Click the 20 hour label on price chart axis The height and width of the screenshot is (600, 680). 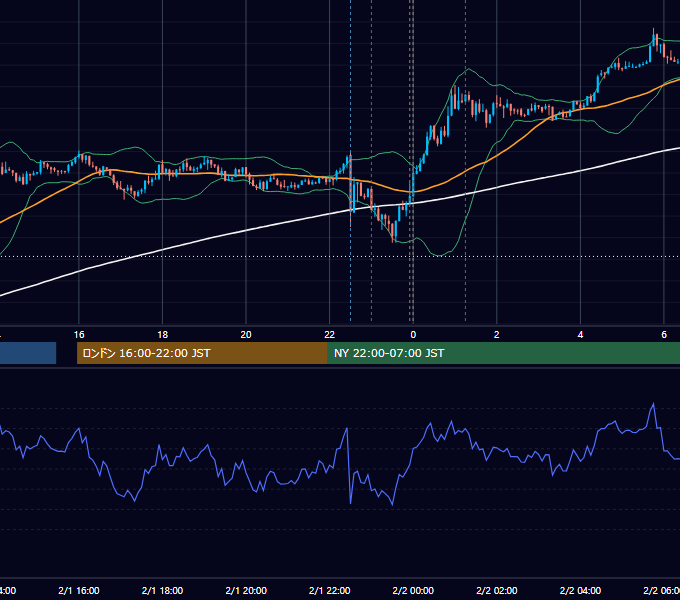(246, 335)
